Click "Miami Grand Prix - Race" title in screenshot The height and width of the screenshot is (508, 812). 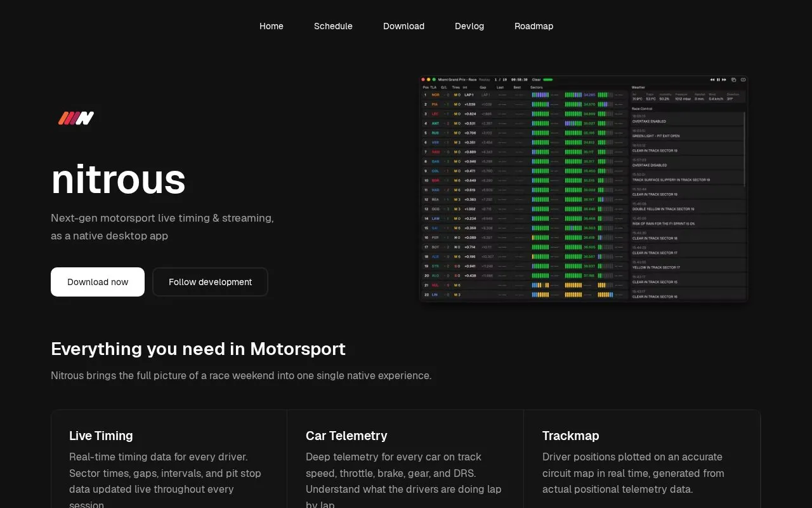[457, 80]
